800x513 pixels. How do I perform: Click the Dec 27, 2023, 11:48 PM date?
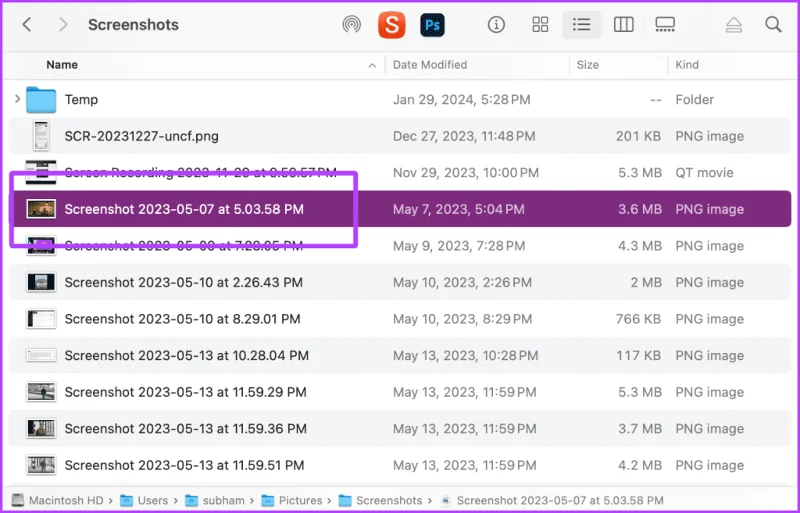464,136
